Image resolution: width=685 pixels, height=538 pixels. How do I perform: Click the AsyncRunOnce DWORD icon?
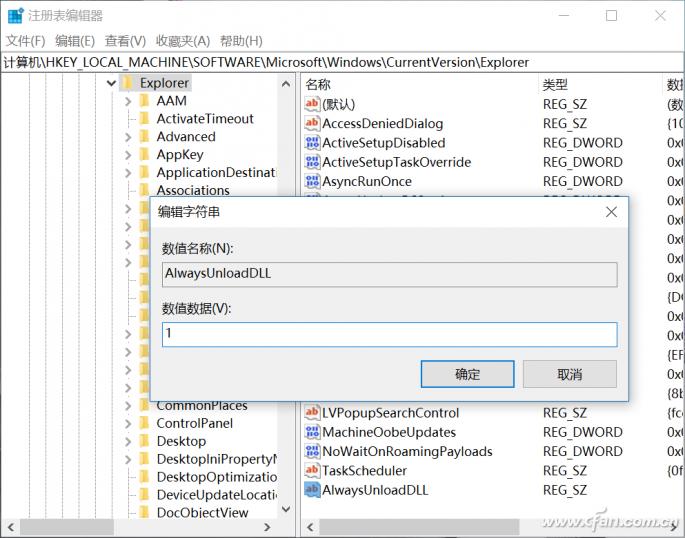coord(312,181)
